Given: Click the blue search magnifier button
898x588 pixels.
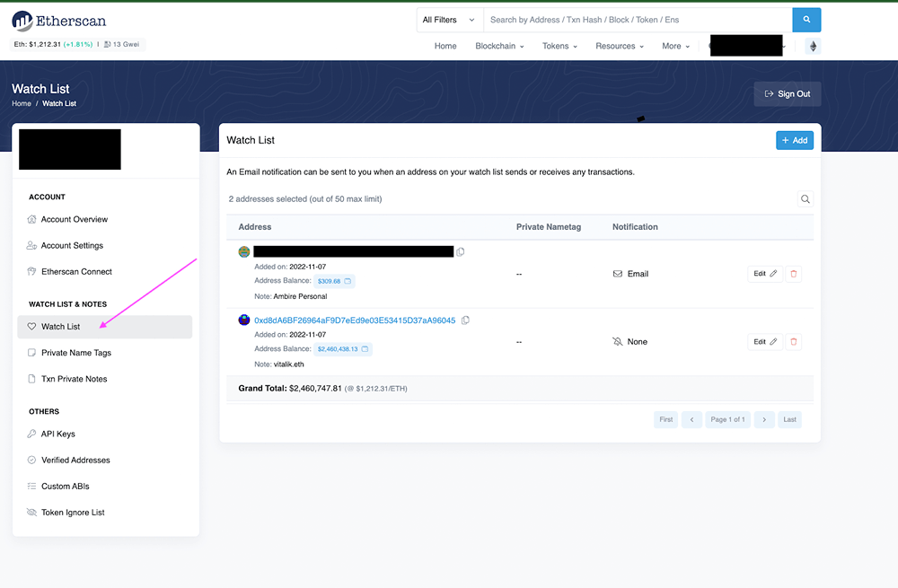Looking at the screenshot, I should (806, 20).
